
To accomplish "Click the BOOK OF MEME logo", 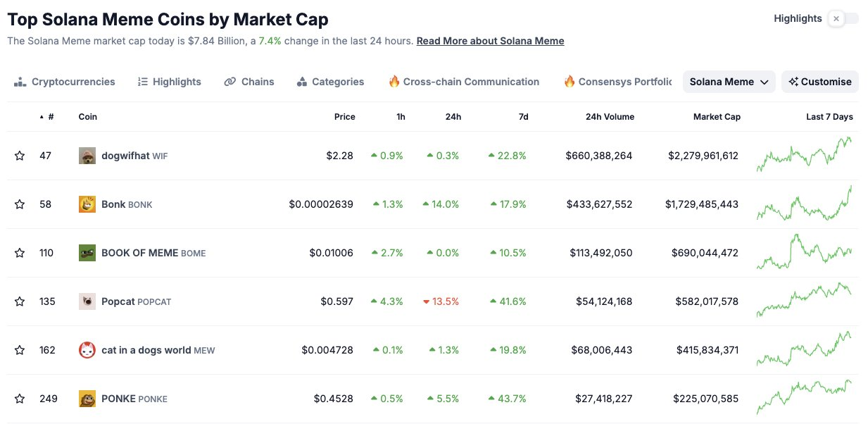I will (x=87, y=253).
